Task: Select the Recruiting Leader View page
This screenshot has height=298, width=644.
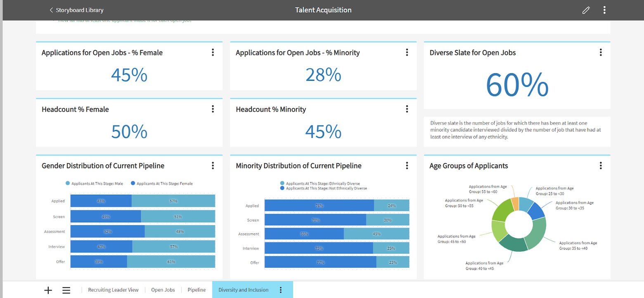Action: 113,290
